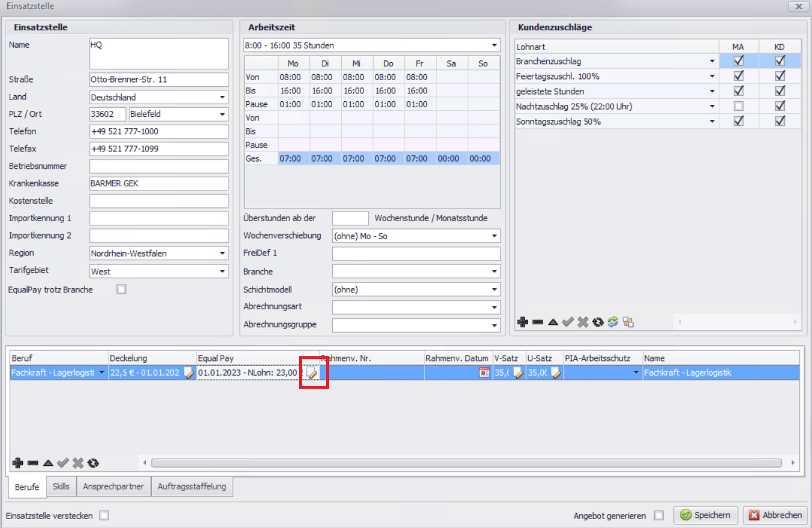Image resolution: width=812 pixels, height=528 pixels.
Task: Refresh the Berufe list with the circular arrows icon
Action: (93, 463)
